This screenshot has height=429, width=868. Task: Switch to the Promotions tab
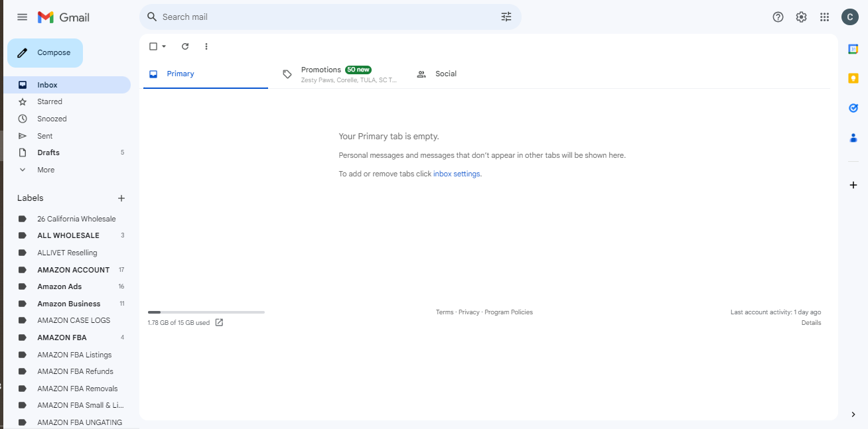[x=340, y=74]
